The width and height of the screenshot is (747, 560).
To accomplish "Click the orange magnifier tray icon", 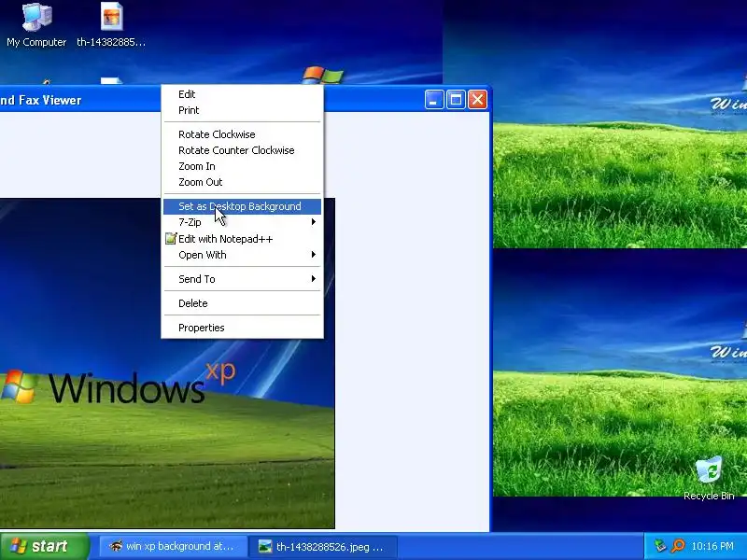I will [x=678, y=546].
